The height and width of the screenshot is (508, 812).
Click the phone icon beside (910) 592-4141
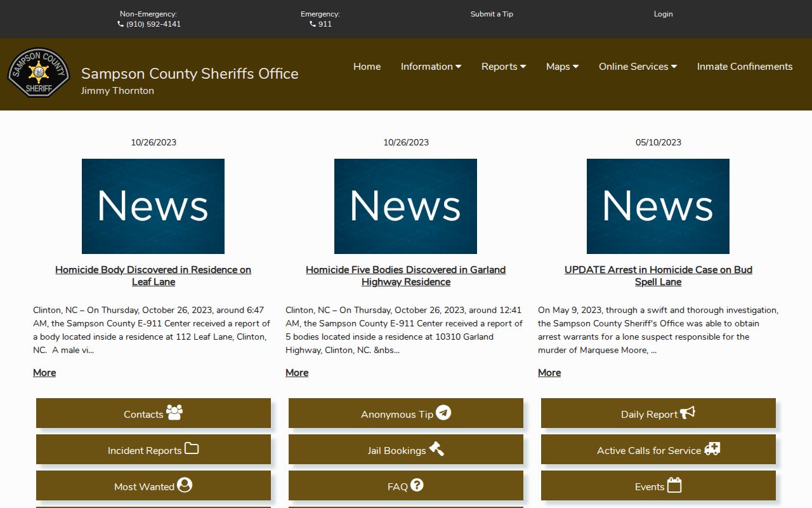[121, 24]
